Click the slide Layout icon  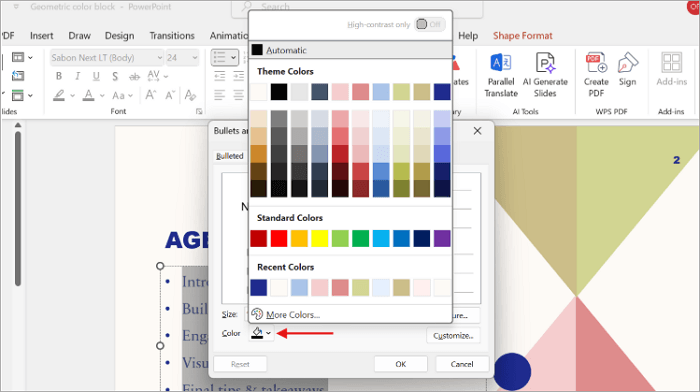(18, 57)
